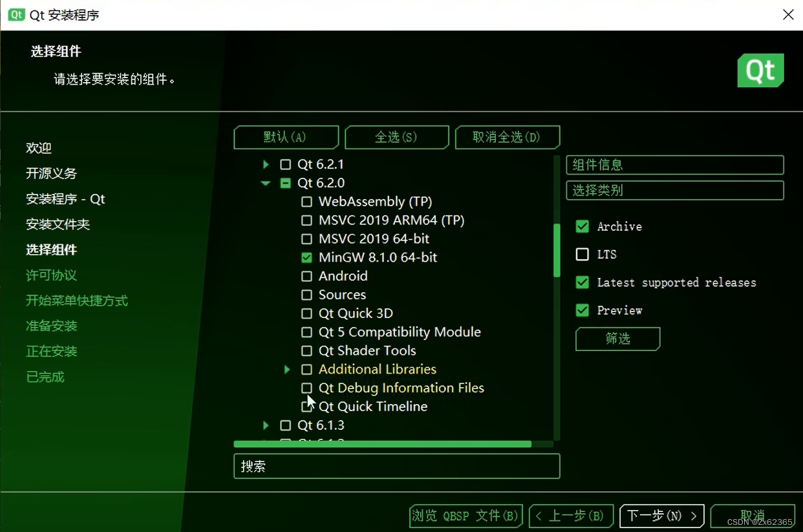
Task: Click the 安装文件夹 sidebar step
Action: click(x=58, y=224)
